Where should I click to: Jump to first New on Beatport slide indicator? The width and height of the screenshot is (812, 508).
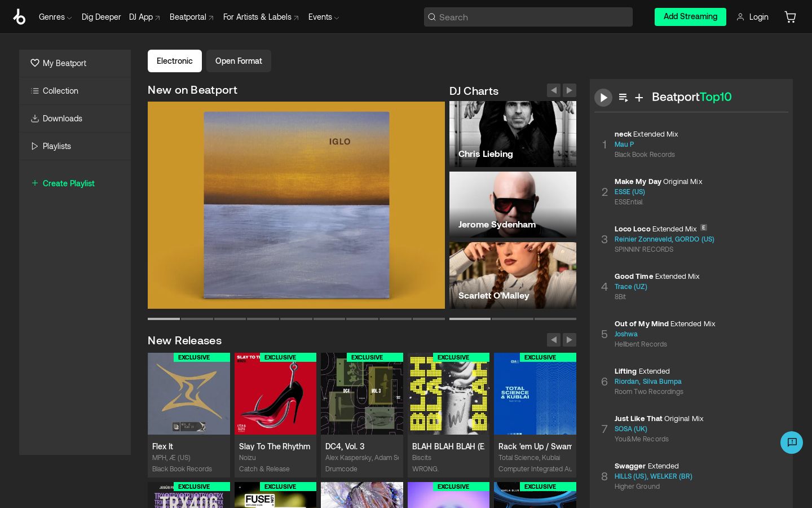pyautogui.click(x=164, y=319)
